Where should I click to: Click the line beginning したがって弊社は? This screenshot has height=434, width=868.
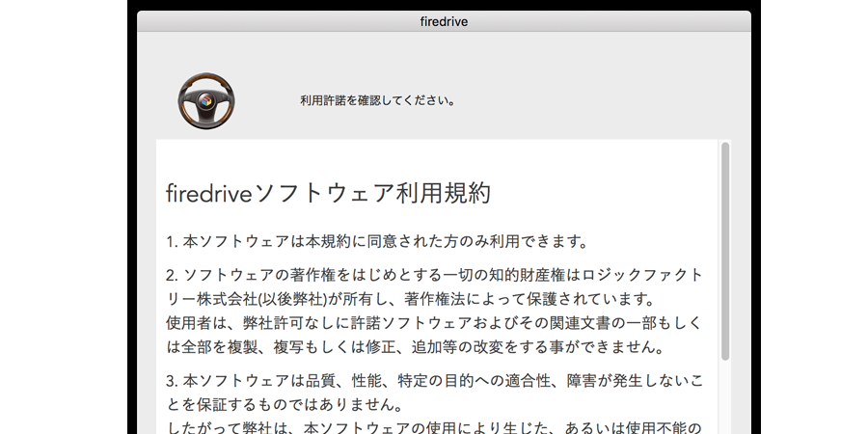coord(433,427)
